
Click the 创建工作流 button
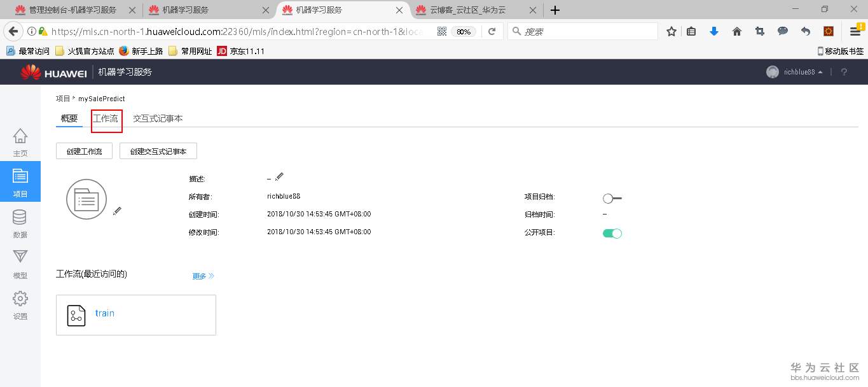(x=83, y=151)
